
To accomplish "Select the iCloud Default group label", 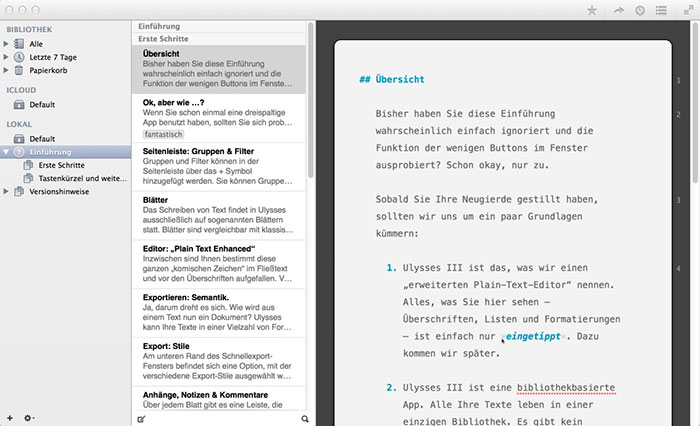I will 42,104.
